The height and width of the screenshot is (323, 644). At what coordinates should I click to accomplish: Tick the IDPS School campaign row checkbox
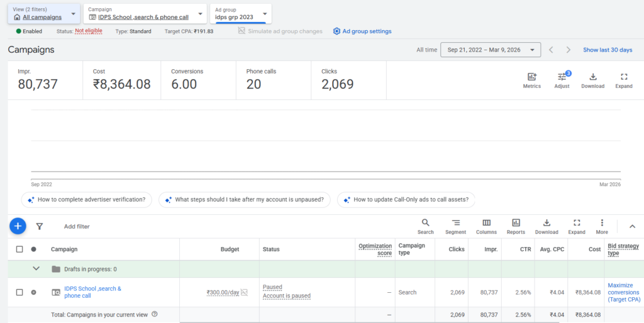click(x=19, y=292)
